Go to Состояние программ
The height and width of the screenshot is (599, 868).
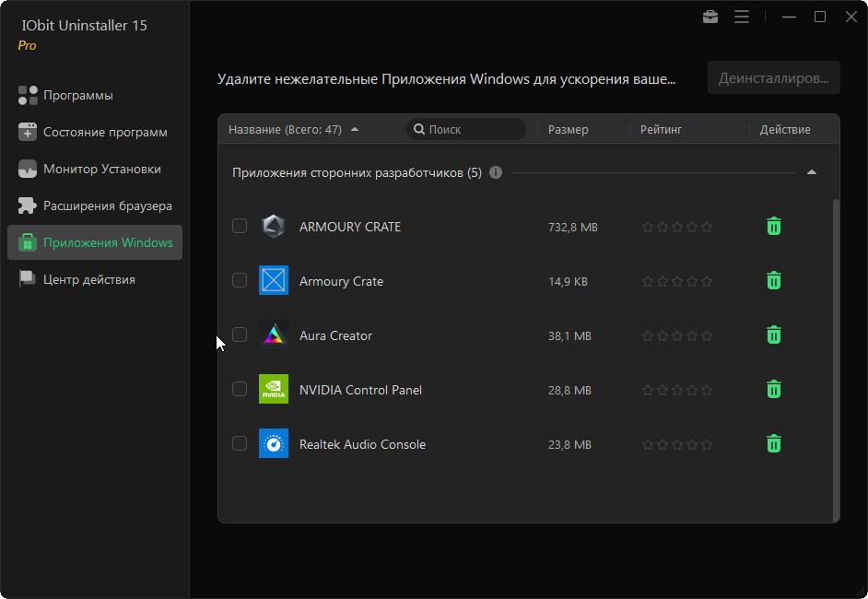(95, 133)
